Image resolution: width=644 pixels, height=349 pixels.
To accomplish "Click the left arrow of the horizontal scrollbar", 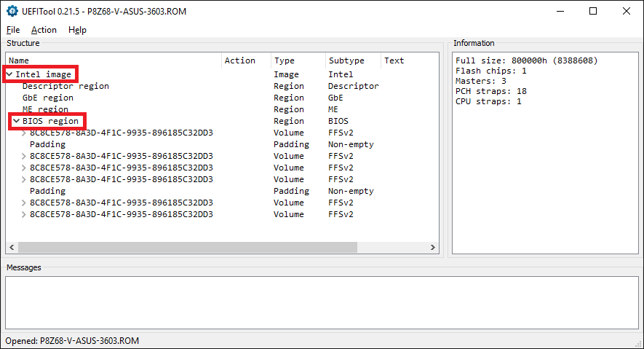I will click(x=11, y=248).
